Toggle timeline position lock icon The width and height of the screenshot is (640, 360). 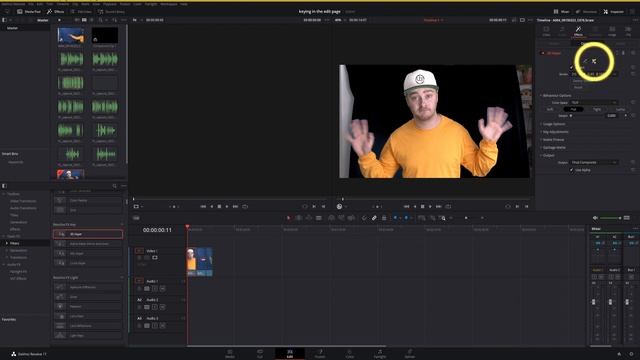tap(384, 218)
